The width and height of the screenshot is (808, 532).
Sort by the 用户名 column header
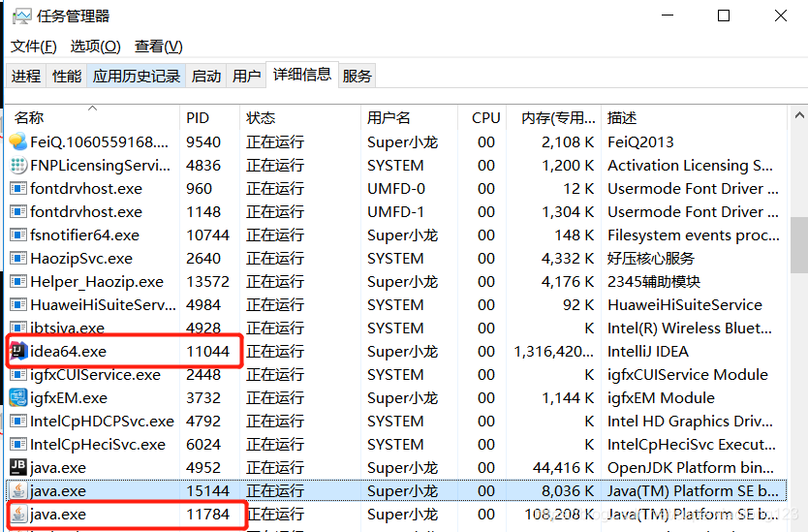pyautogui.click(x=409, y=117)
